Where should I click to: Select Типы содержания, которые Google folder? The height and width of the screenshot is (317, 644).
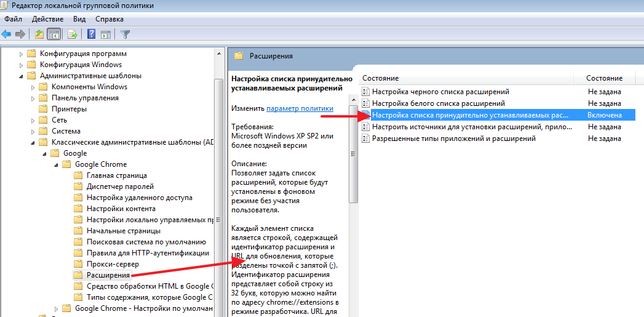[x=149, y=297]
